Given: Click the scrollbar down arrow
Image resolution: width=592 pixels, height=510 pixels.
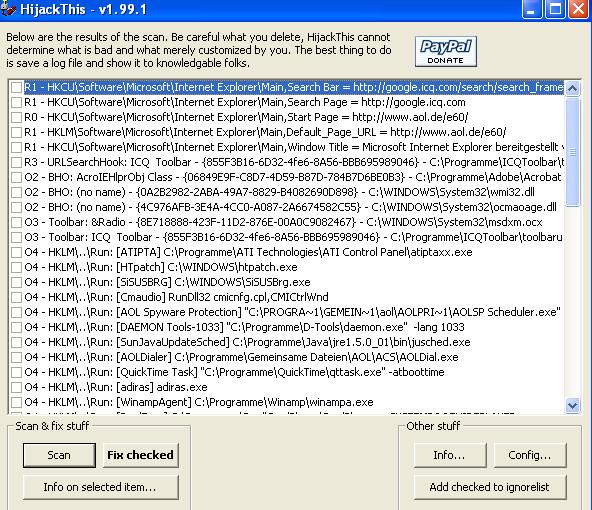Looking at the screenshot, I should coord(572,405).
